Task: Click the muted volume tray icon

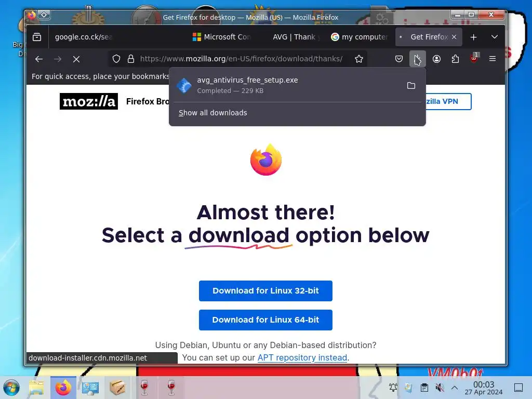Action: click(x=440, y=388)
